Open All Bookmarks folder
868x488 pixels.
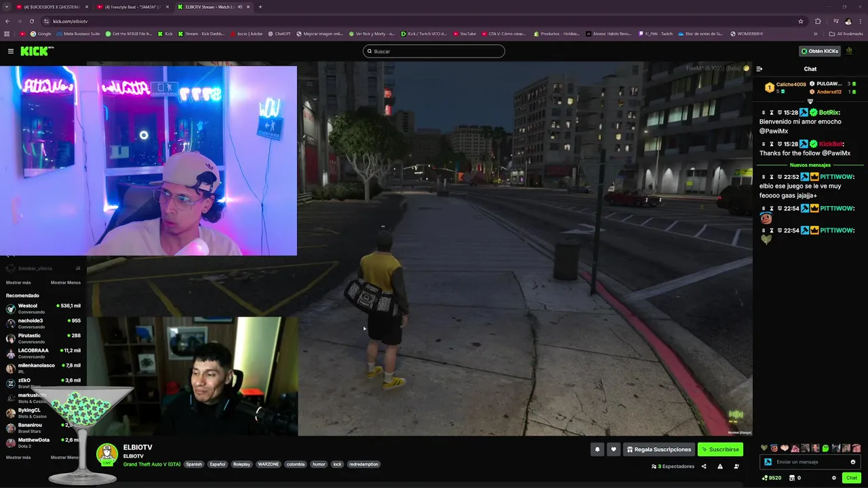846,33
